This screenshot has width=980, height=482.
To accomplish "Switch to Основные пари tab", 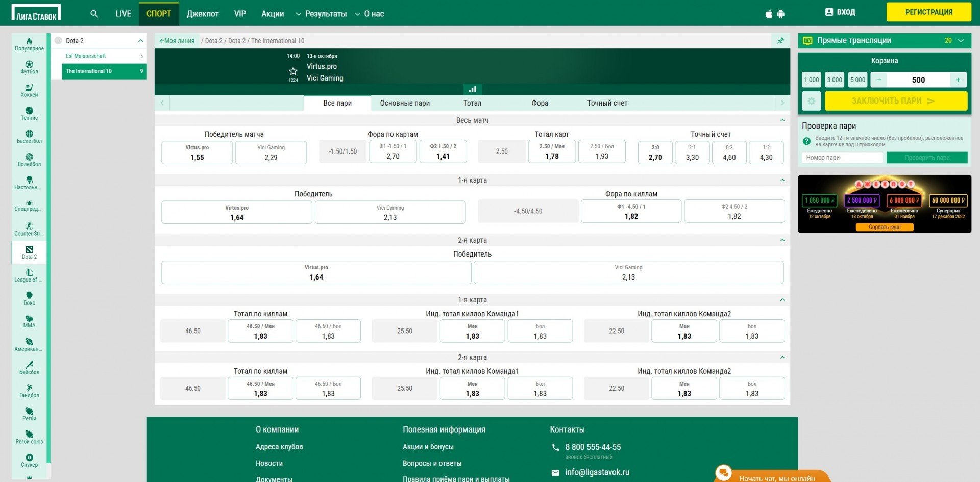I will pos(405,103).
